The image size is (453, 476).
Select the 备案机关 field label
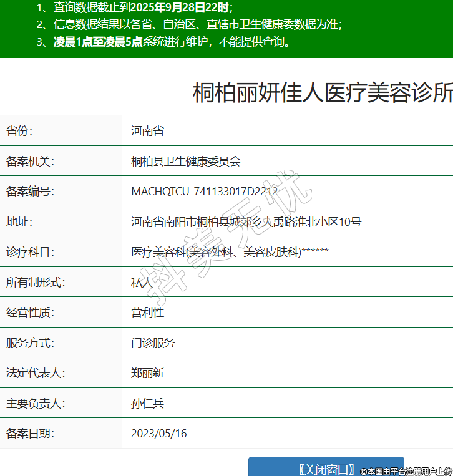[31, 162]
